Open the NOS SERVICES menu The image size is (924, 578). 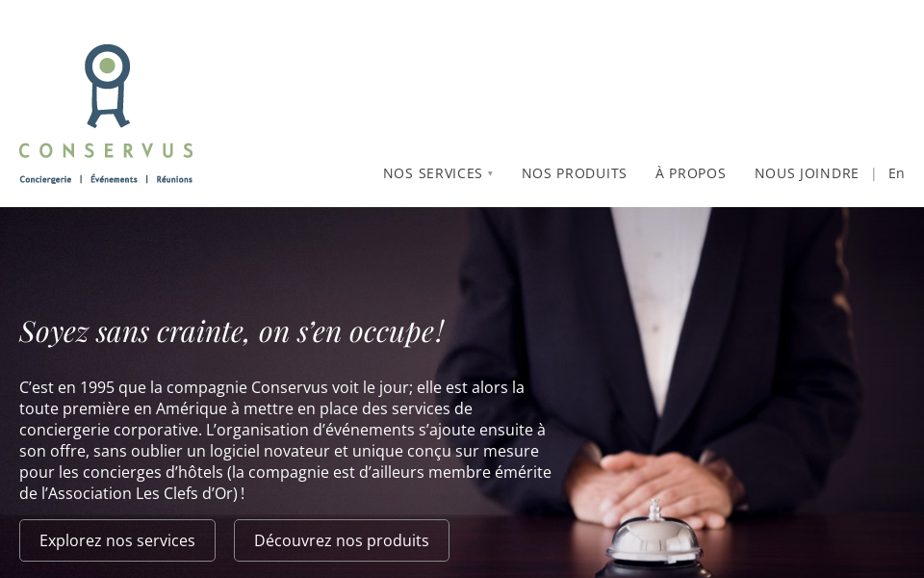pyautogui.click(x=432, y=173)
